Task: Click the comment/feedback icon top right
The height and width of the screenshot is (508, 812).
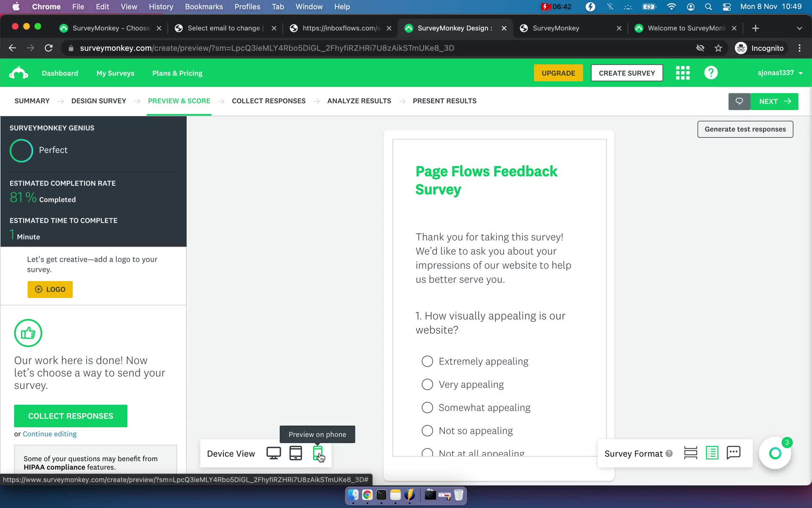Action: tap(739, 101)
